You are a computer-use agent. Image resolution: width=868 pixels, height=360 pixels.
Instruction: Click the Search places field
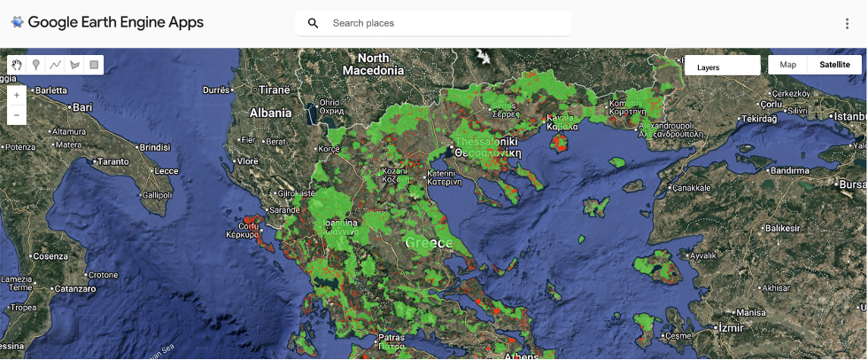tap(443, 23)
